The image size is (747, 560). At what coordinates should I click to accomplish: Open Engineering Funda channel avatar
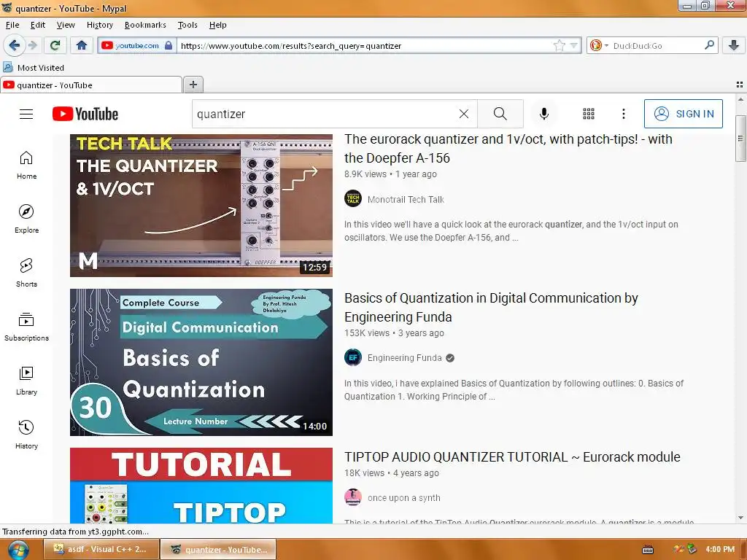353,357
